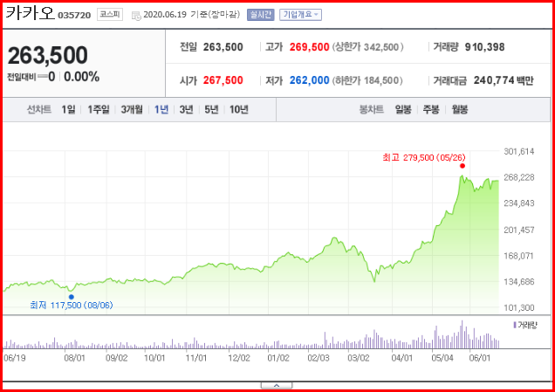Click the 코스피 market badge
The image size is (555, 392).
click(110, 15)
